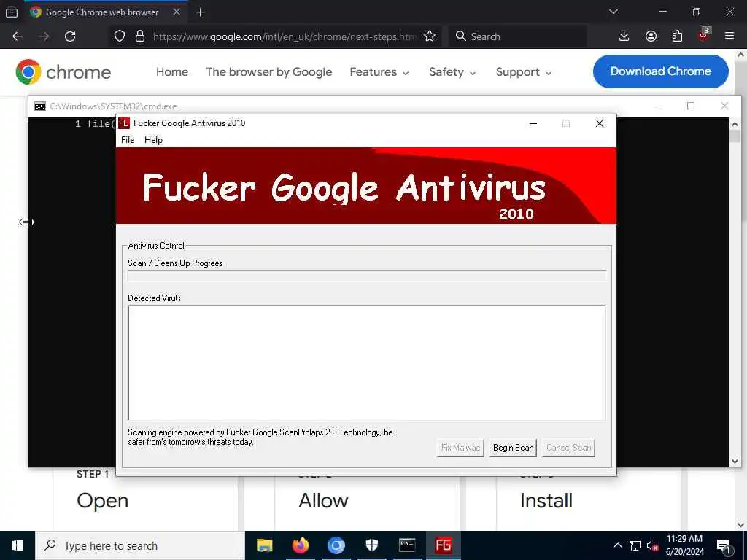Expand the Safety dropdown menu

click(x=452, y=72)
